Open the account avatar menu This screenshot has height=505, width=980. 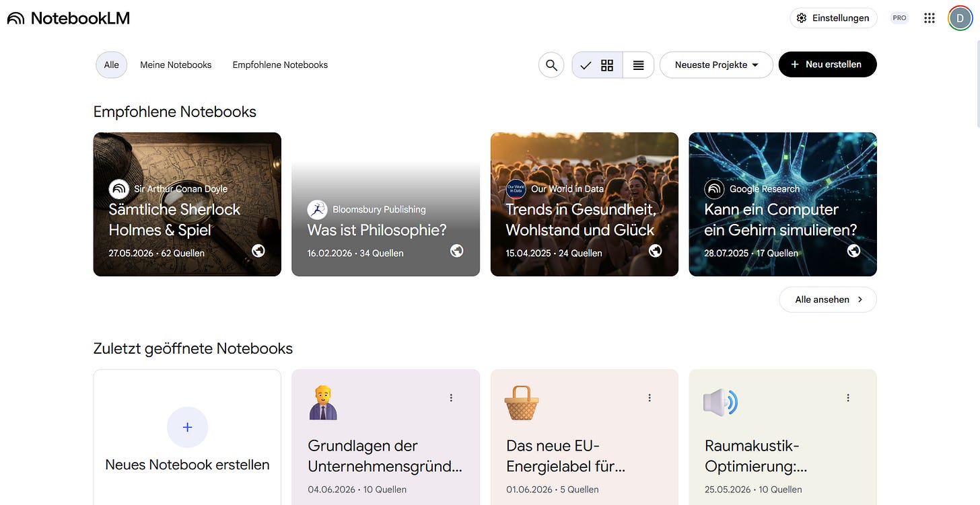960,18
